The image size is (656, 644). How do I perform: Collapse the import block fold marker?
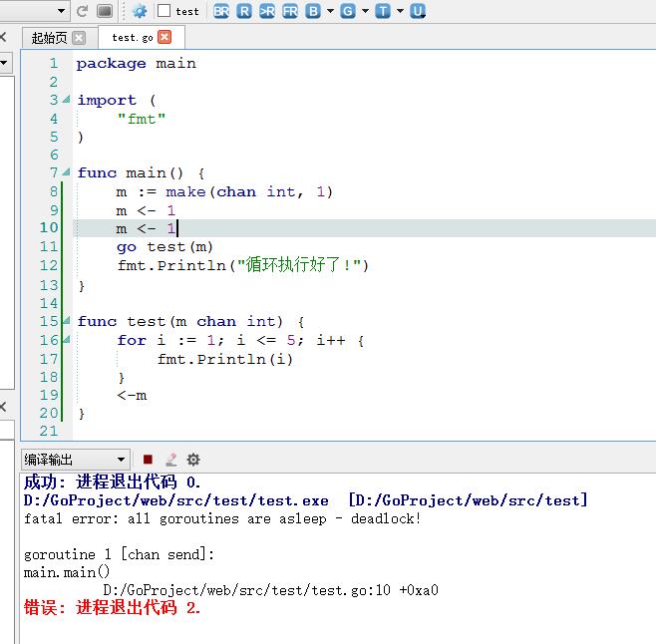click(66, 100)
